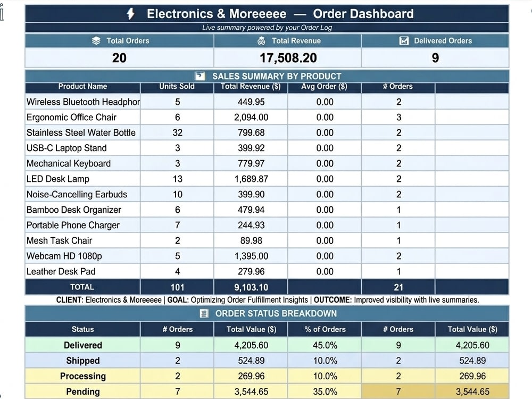
Task: Select the 2,094.00 revenue cell
Action: click(x=251, y=118)
